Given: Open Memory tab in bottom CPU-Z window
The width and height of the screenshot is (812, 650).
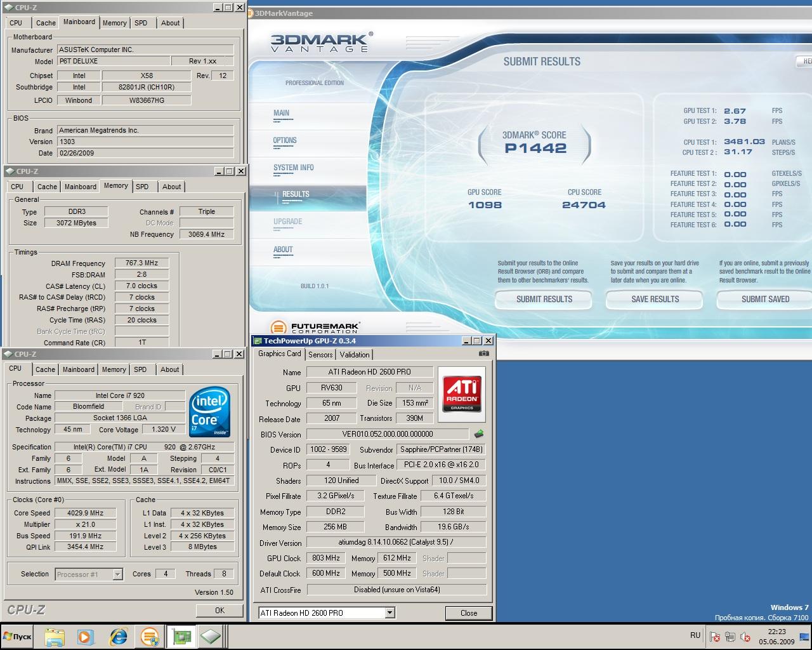Looking at the screenshot, I should click(114, 369).
